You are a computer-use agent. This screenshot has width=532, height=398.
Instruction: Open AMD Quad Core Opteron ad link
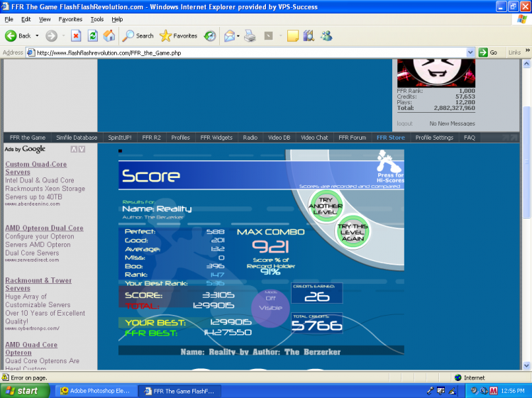(x=31, y=348)
